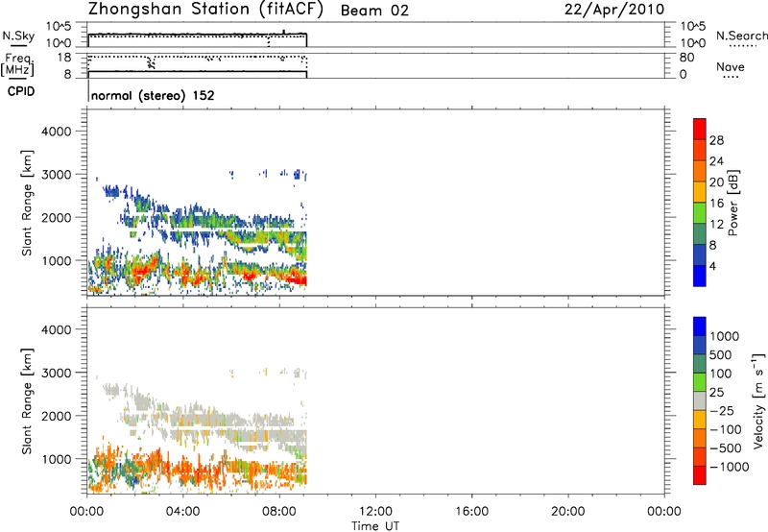
Task: Click the '-25' velocity colorbar label
Action: (722, 411)
